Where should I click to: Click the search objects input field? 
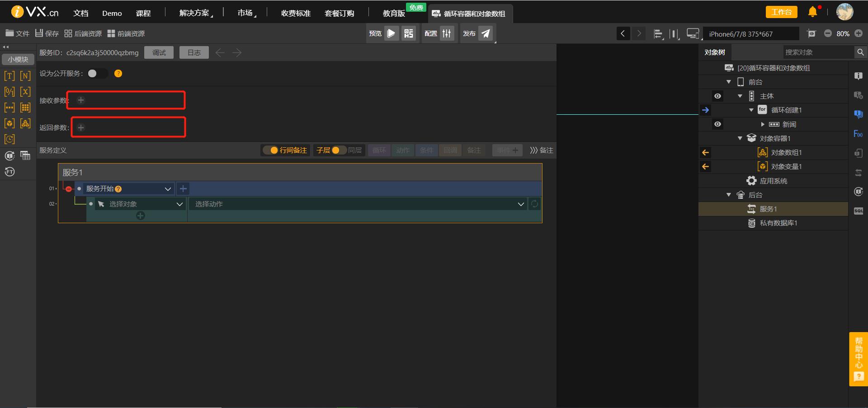point(818,52)
